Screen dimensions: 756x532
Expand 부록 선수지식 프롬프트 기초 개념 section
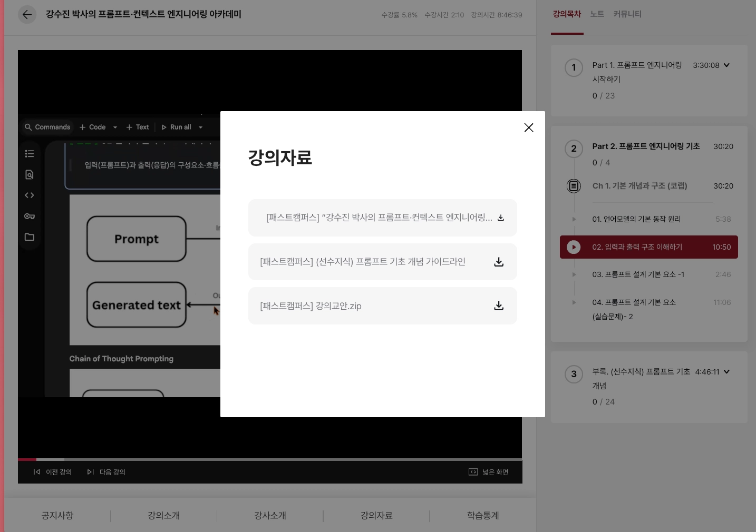click(x=726, y=372)
